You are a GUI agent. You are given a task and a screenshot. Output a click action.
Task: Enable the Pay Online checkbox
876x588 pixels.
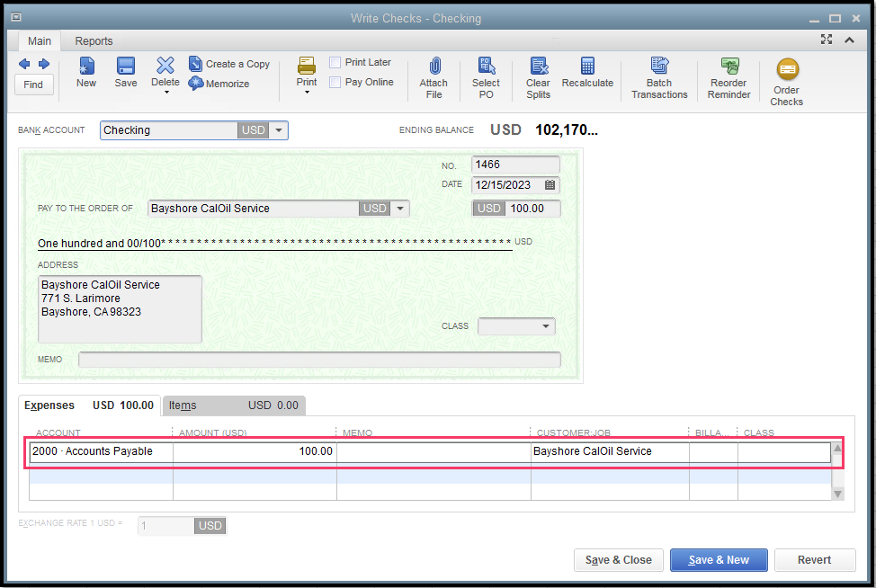tap(335, 82)
